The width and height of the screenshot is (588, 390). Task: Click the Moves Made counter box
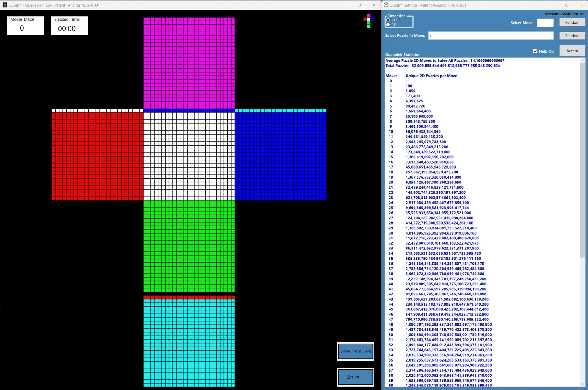pos(25,26)
